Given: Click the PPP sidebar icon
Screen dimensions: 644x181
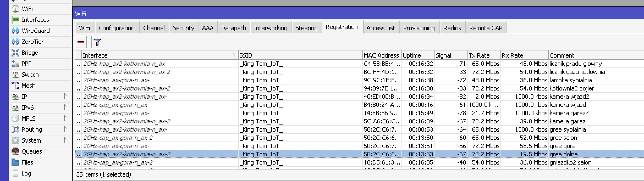Looking at the screenshot, I should pos(15,64).
